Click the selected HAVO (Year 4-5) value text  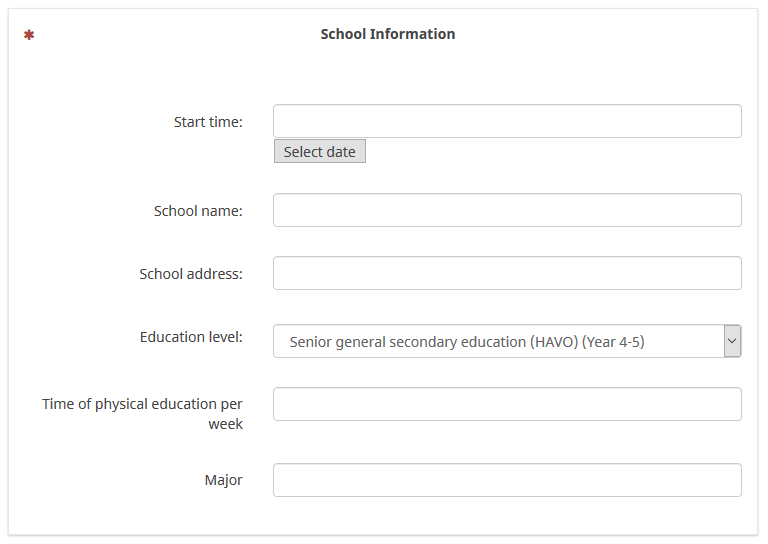coord(467,342)
